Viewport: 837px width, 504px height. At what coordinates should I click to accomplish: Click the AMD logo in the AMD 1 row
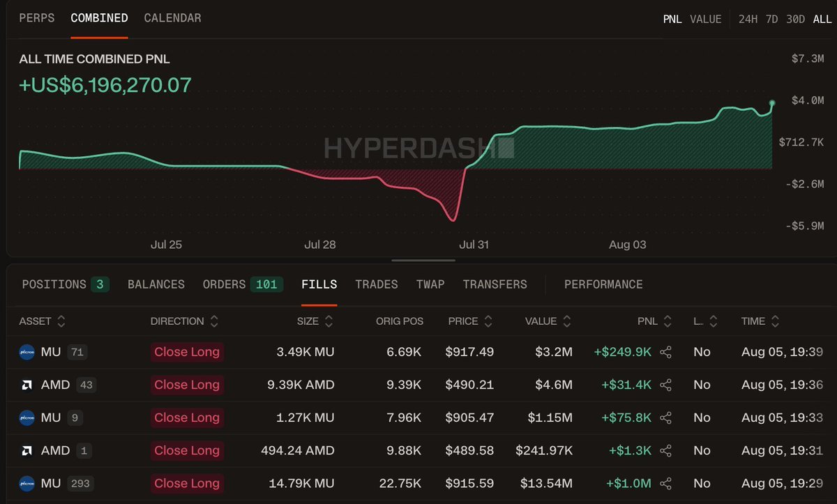(x=27, y=450)
